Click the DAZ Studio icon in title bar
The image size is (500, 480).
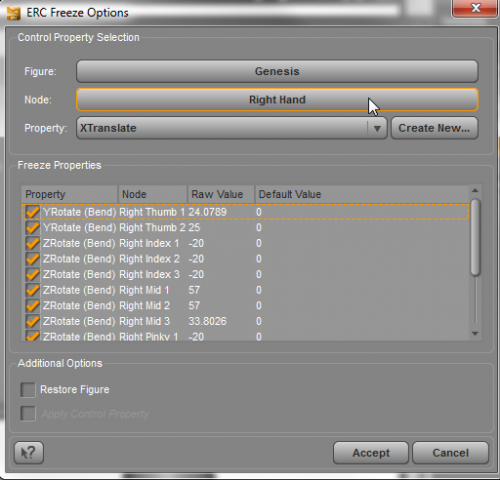[14, 13]
